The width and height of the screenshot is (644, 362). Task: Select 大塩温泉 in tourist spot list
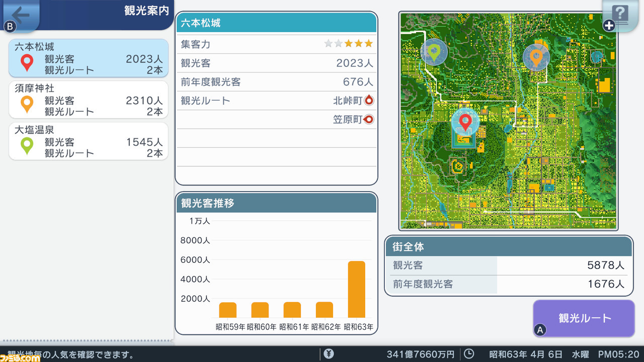(x=88, y=141)
